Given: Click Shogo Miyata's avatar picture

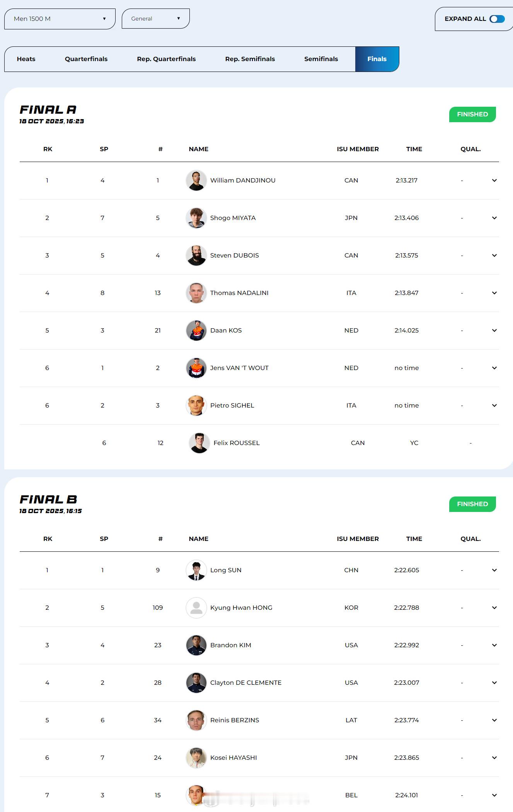Looking at the screenshot, I should pos(196,218).
